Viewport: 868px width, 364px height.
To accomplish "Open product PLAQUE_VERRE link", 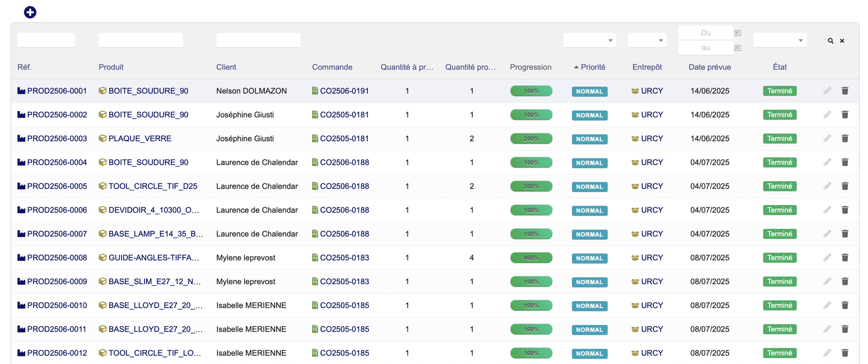I will [x=139, y=139].
